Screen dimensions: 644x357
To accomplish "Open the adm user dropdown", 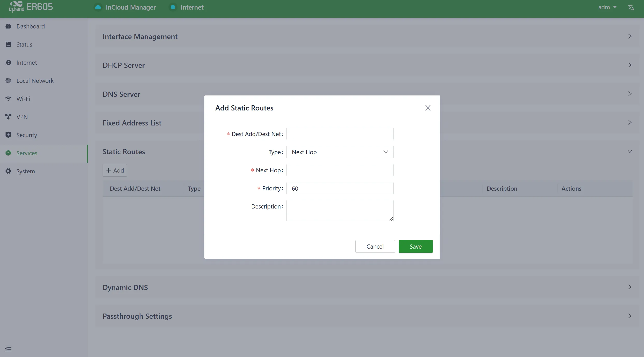I will point(607,7).
